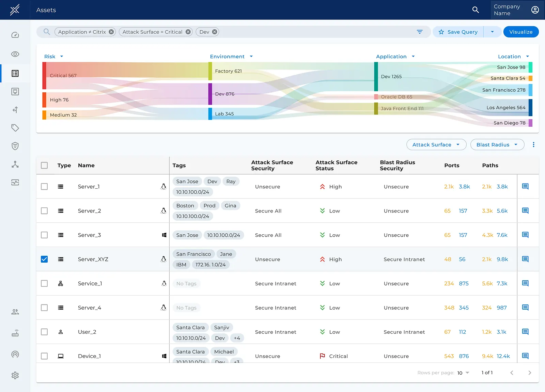Open the Assets list view in sidebar
This screenshot has height=392, width=545.
15,74
